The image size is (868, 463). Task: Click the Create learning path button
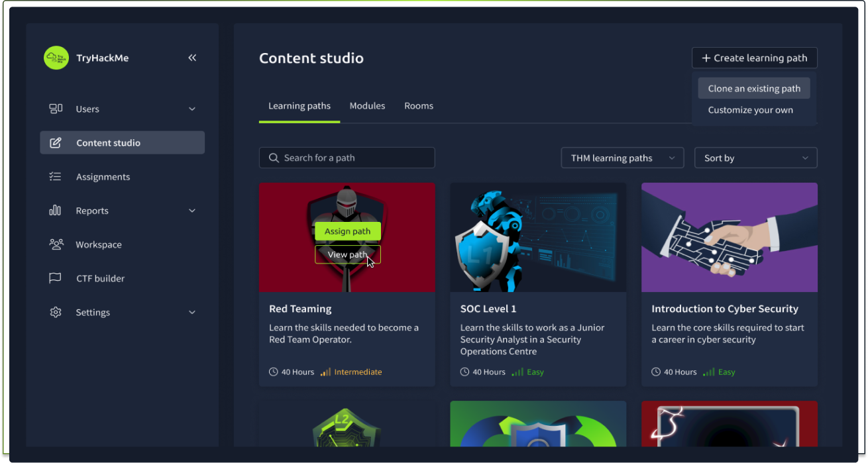pos(754,58)
